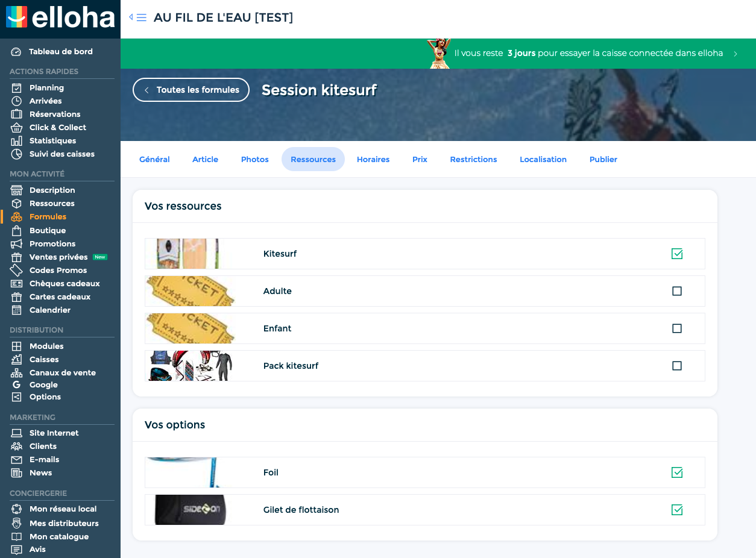This screenshot has height=558, width=756.
Task: Click the Boutique shopping bag icon
Action: coord(17,231)
